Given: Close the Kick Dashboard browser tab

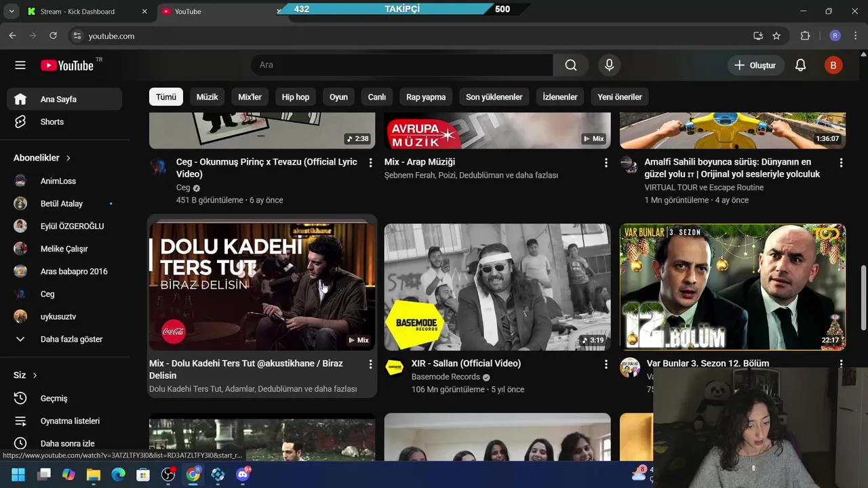Looking at the screenshot, I should click(x=144, y=12).
